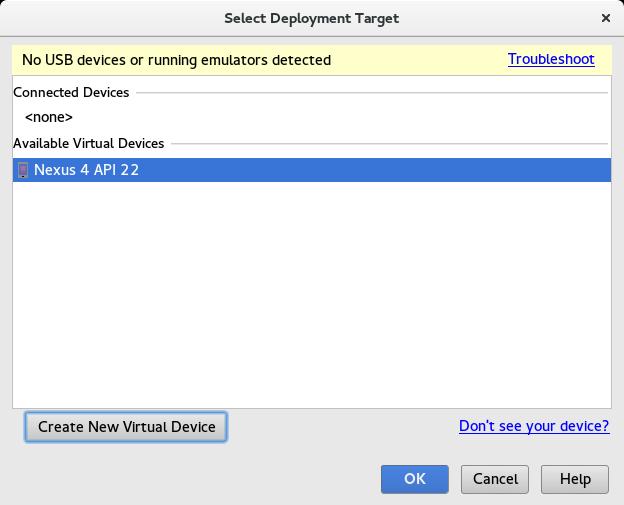Click the phone icon beside Nexus 4 API 22
Viewport: 624px width, 505px height.
pos(23,170)
